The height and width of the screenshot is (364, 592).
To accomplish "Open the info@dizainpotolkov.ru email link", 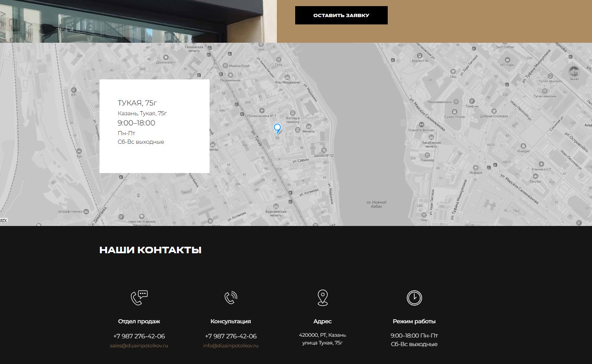I will (x=231, y=346).
